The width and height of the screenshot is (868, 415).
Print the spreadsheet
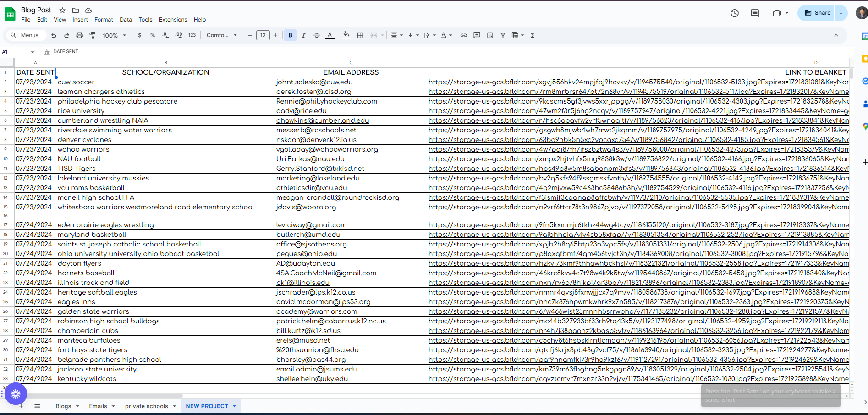(x=79, y=35)
